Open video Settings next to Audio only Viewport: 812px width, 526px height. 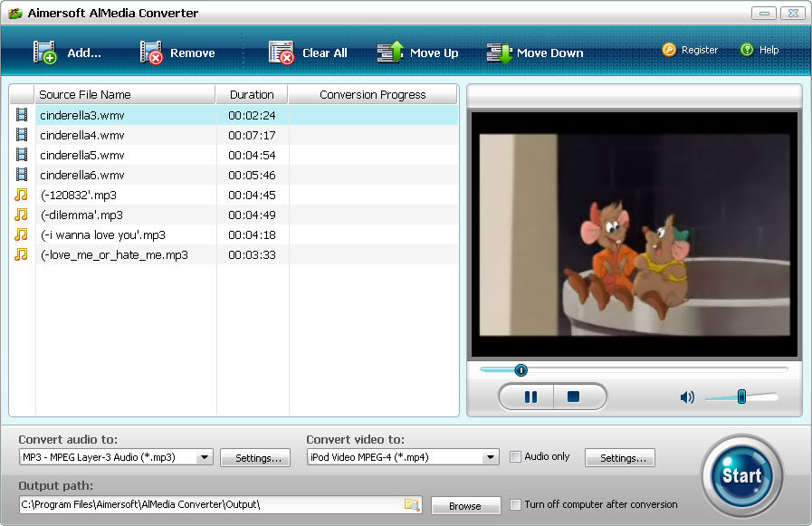(620, 458)
